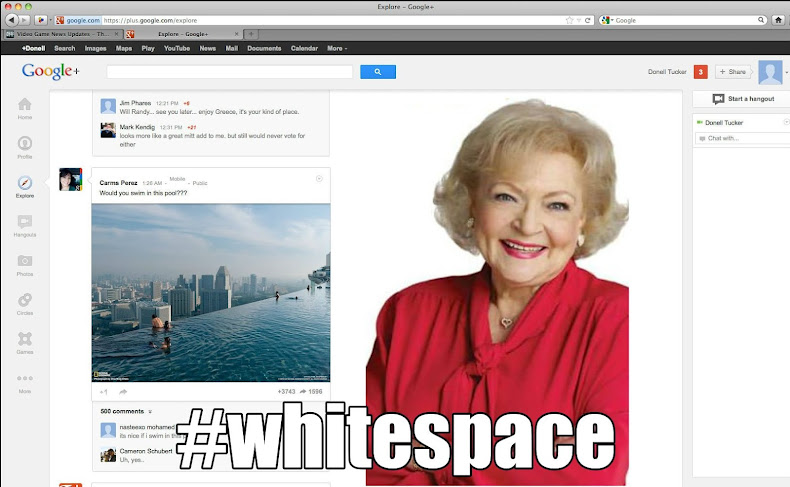790x487 pixels.
Task: Click the browser forward arrow
Action: pos(24,20)
